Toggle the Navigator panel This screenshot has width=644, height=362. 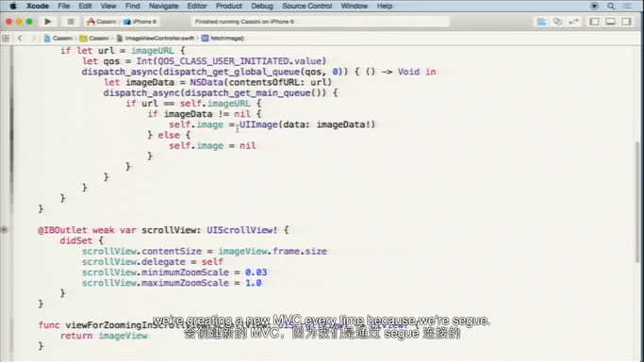point(594,22)
